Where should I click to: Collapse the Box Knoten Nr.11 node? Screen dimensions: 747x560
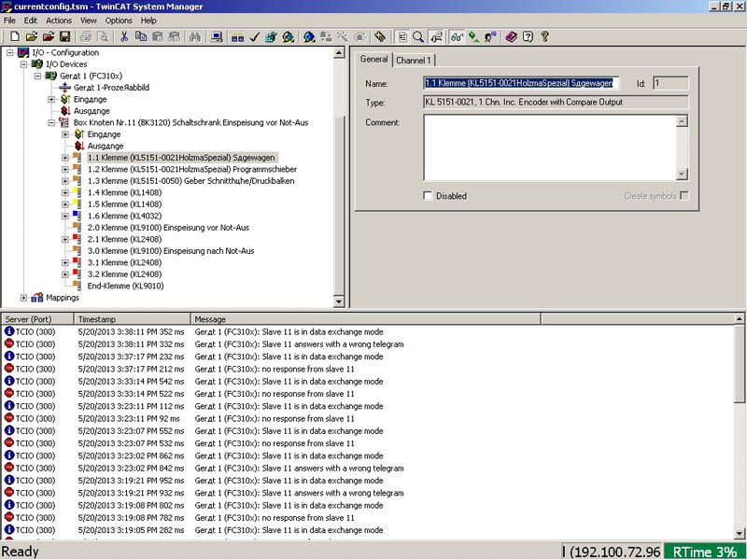tap(51, 122)
